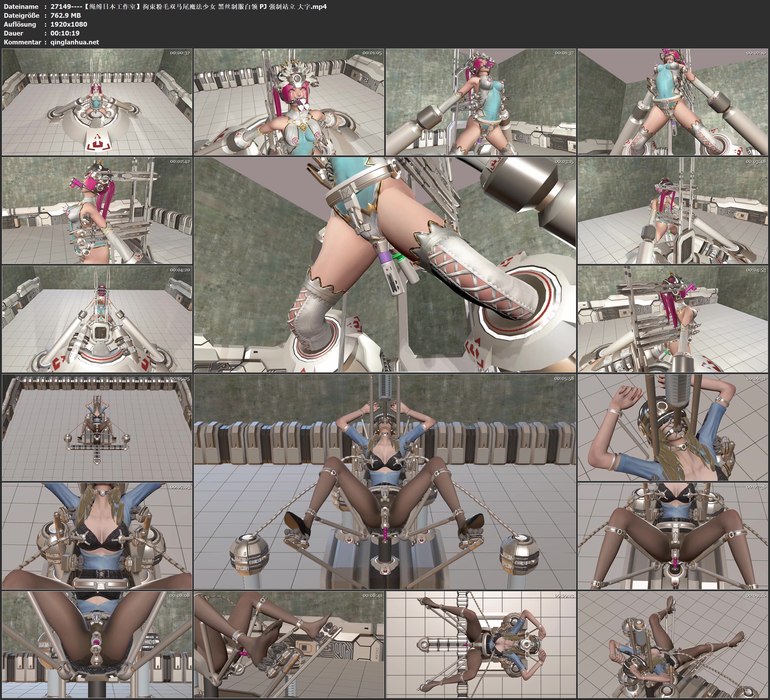Select the thumbnail at 00:02:42
Image resolution: width=770 pixels, height=700 pixels.
[x=97, y=210]
